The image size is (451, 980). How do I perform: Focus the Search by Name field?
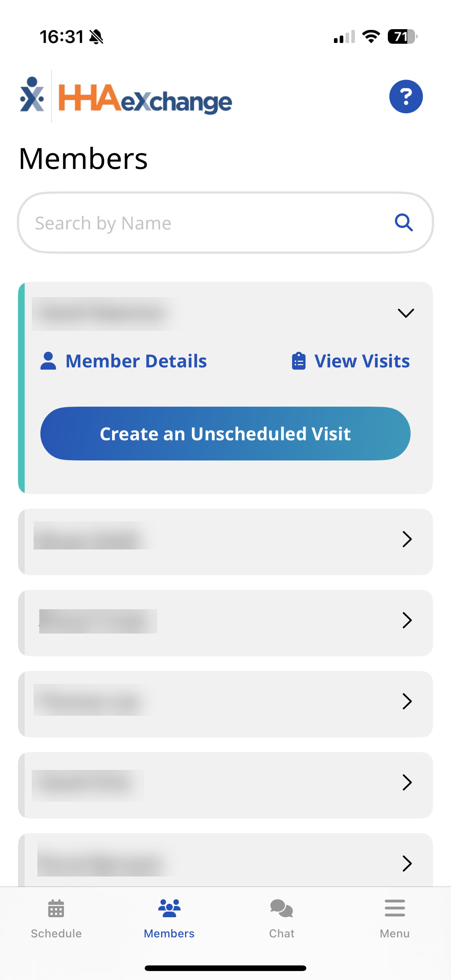point(206,222)
